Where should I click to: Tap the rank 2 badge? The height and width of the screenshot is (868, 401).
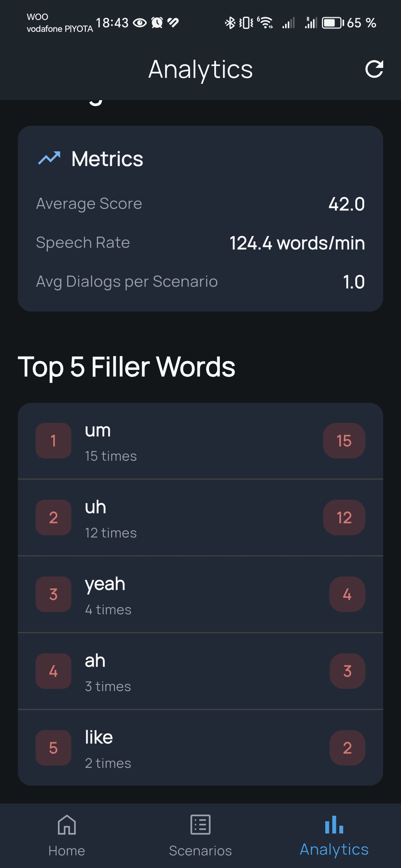53,518
